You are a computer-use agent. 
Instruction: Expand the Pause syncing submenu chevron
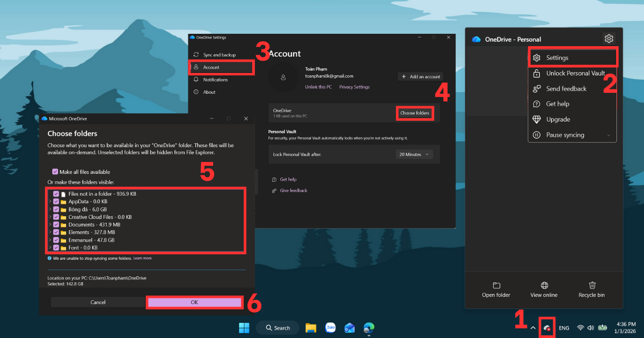point(609,135)
